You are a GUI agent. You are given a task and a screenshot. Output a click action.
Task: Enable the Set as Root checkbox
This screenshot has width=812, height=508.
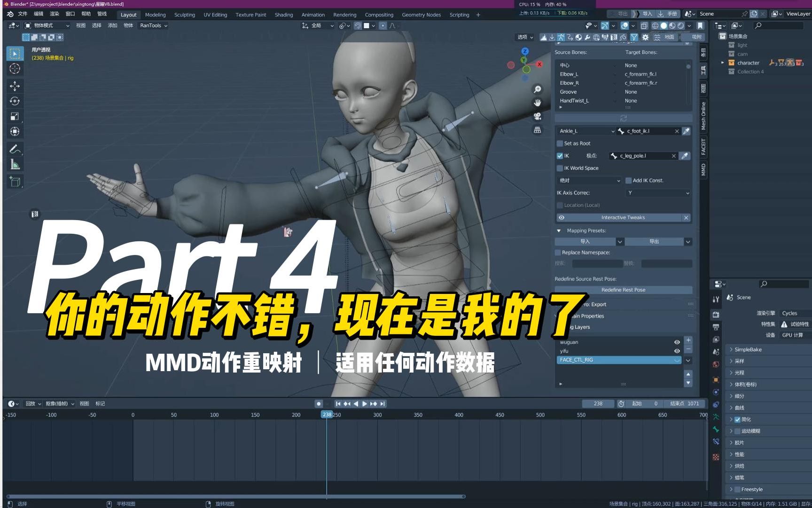[x=560, y=143]
